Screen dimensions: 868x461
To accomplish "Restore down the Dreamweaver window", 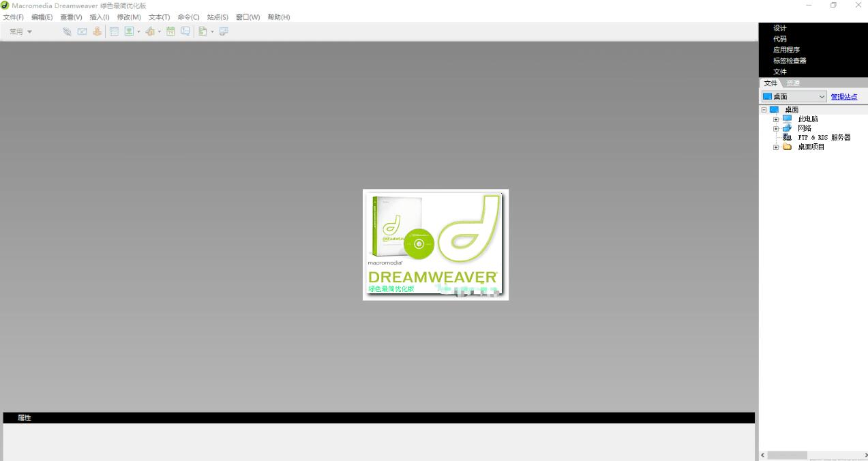I will pyautogui.click(x=833, y=5).
